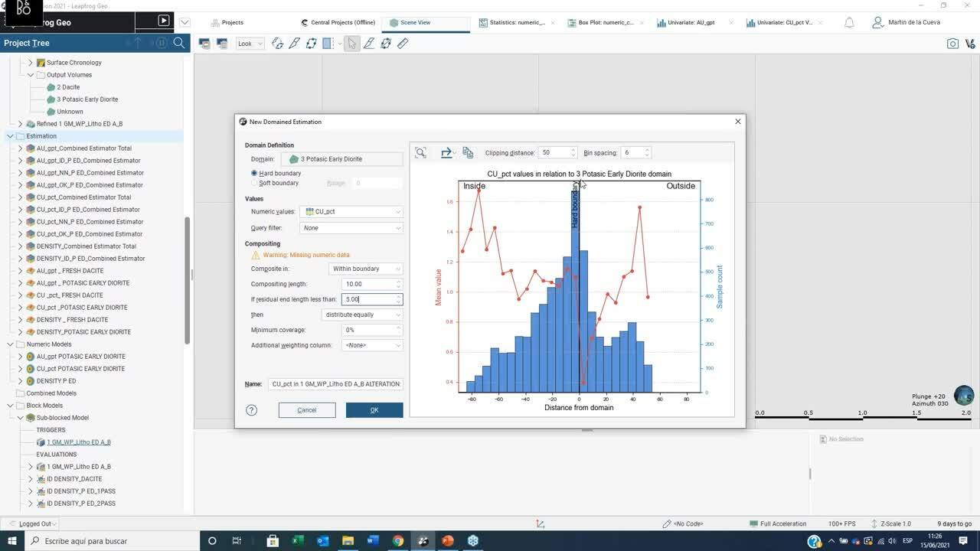The height and width of the screenshot is (551, 980).
Task: Switch to the Projects tab
Action: click(x=227, y=22)
